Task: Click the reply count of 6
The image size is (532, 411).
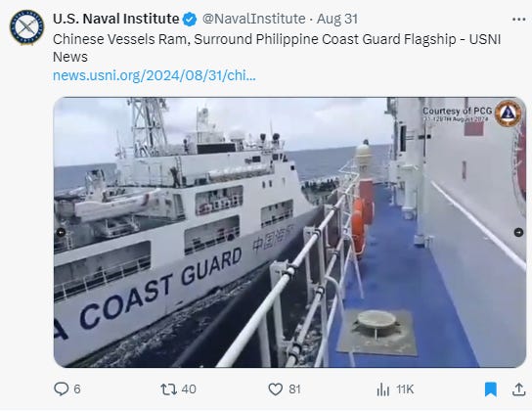Action: click(77, 388)
